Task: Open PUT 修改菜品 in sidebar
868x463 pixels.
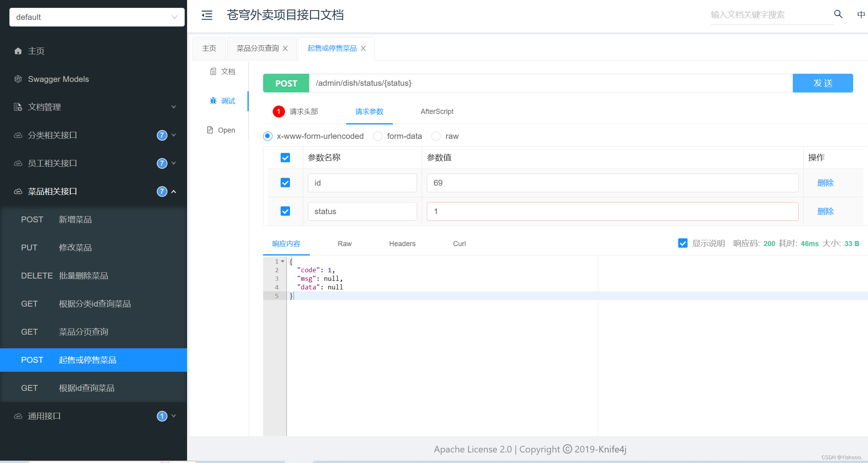Action: (x=94, y=248)
